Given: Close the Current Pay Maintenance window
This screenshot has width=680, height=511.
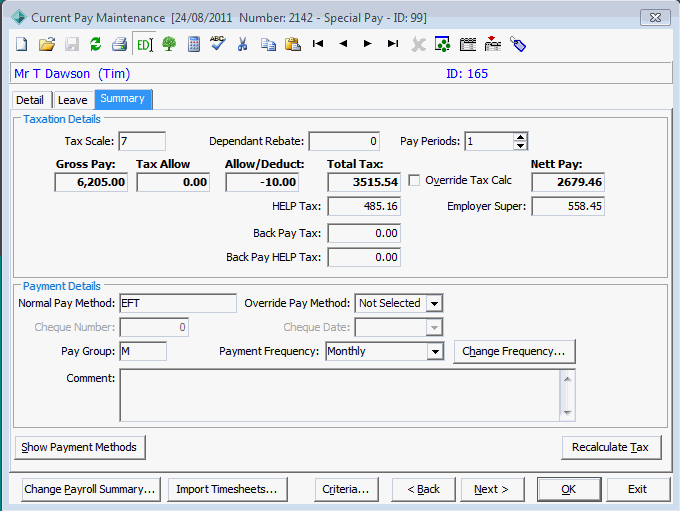Looking at the screenshot, I should click(655, 18).
